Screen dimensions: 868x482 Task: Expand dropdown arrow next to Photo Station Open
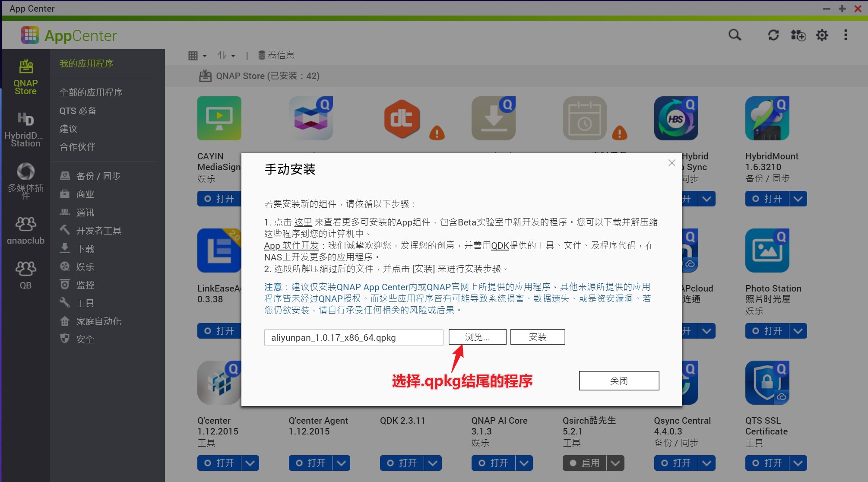click(x=798, y=331)
